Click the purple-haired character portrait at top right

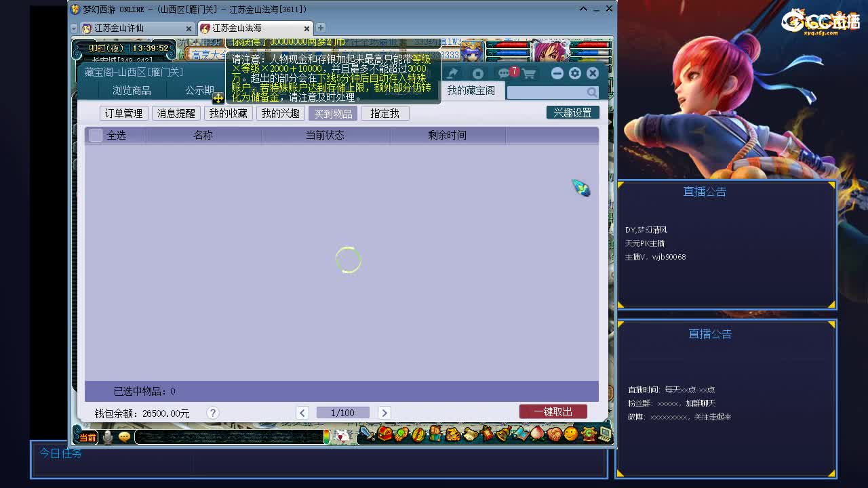coord(551,51)
